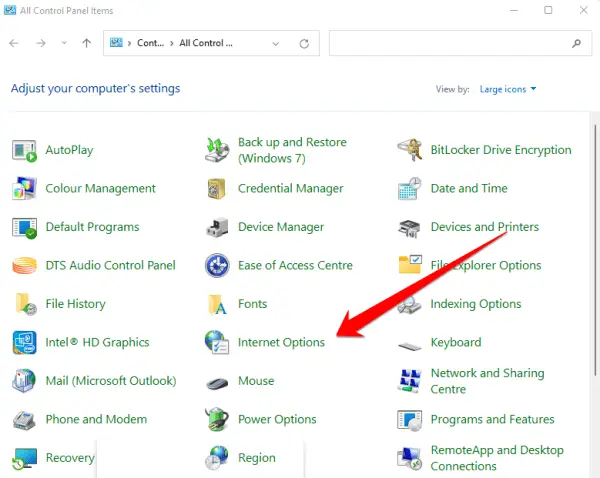
Task: Click the DTS Audio Control Panel icon
Action: point(24,266)
